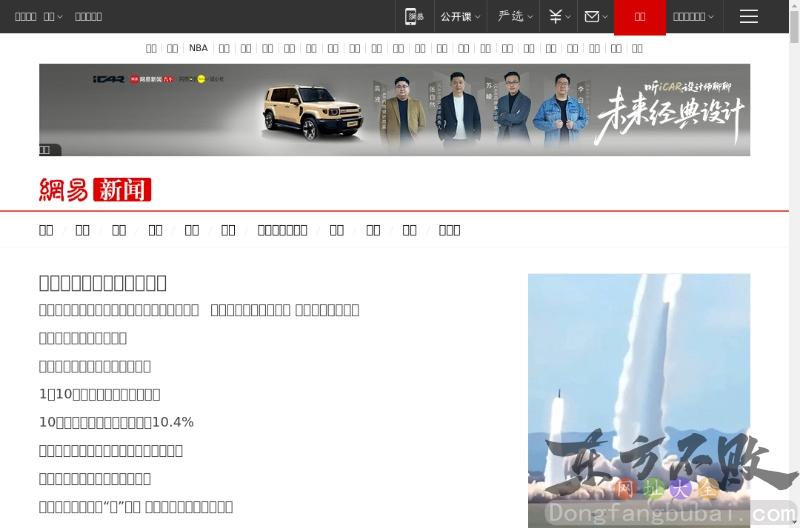Open the rocket launch image

click(x=639, y=400)
